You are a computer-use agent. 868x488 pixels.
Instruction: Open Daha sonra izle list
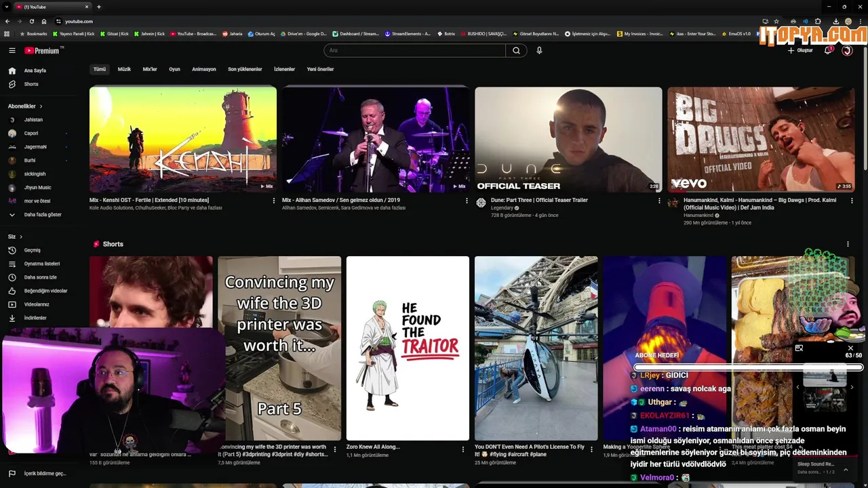pos(41,277)
